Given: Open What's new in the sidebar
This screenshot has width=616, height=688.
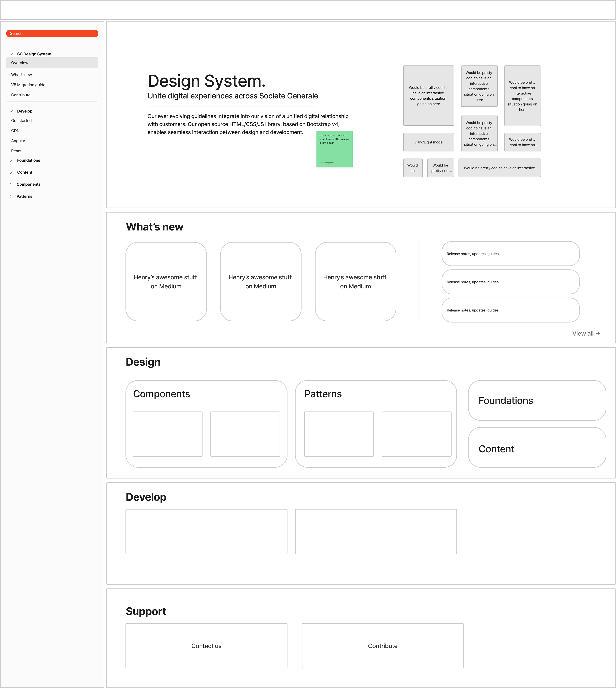Looking at the screenshot, I should (22, 75).
